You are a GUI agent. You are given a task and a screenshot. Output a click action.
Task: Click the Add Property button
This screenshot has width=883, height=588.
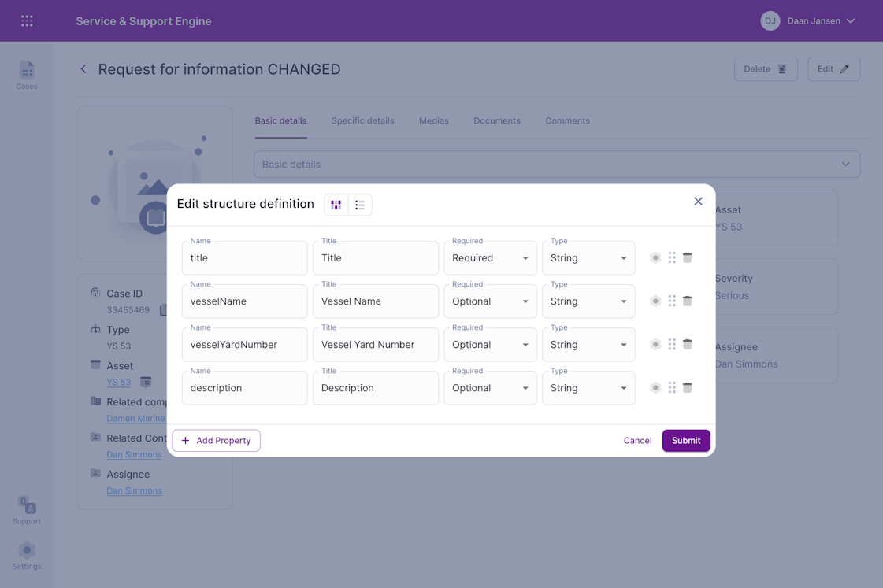[x=217, y=441]
